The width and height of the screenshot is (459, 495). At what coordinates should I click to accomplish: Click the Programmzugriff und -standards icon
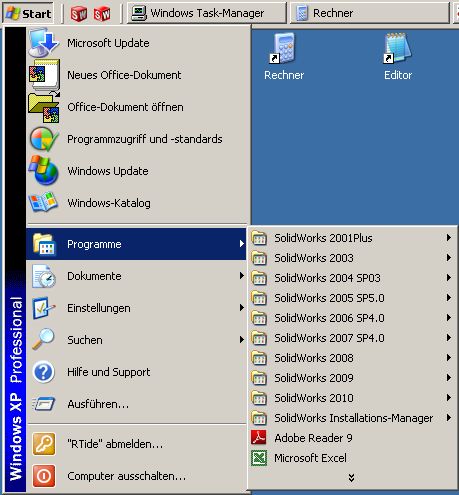pos(44,139)
